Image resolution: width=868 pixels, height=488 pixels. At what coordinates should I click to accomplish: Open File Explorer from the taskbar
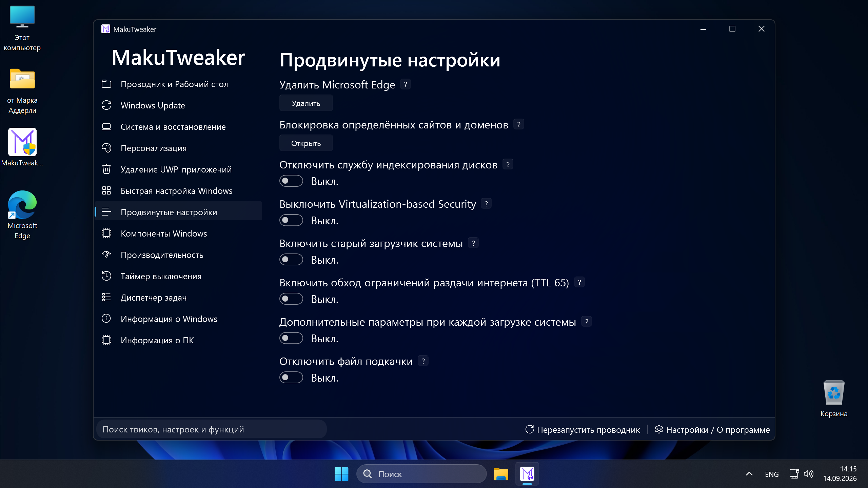501,474
